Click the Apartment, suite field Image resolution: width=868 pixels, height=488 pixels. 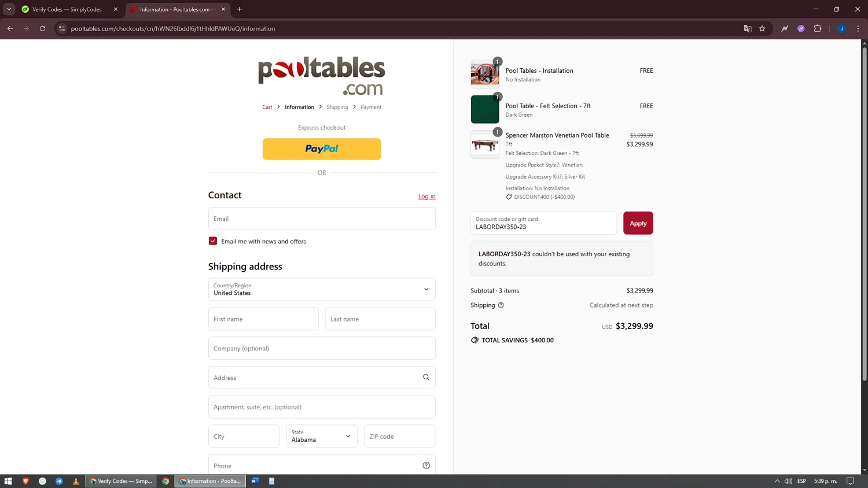tap(322, 407)
